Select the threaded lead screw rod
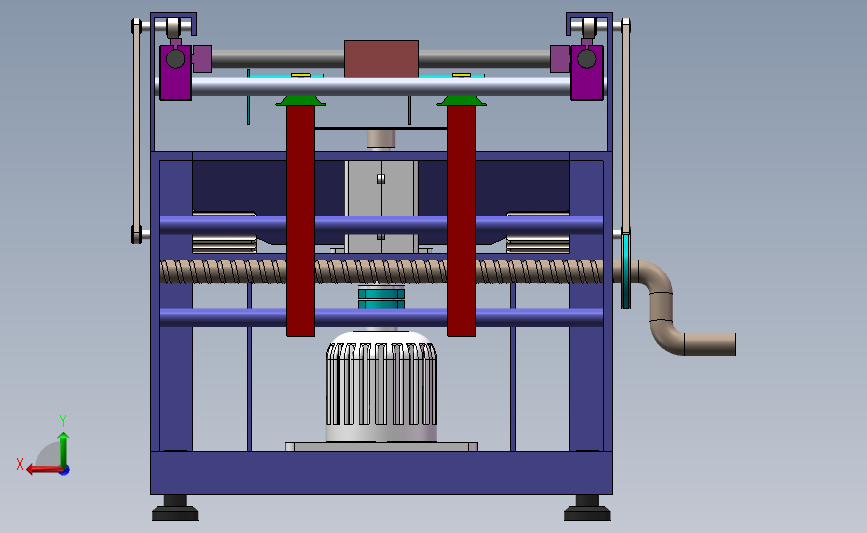The height and width of the screenshot is (533, 867). click(x=381, y=271)
